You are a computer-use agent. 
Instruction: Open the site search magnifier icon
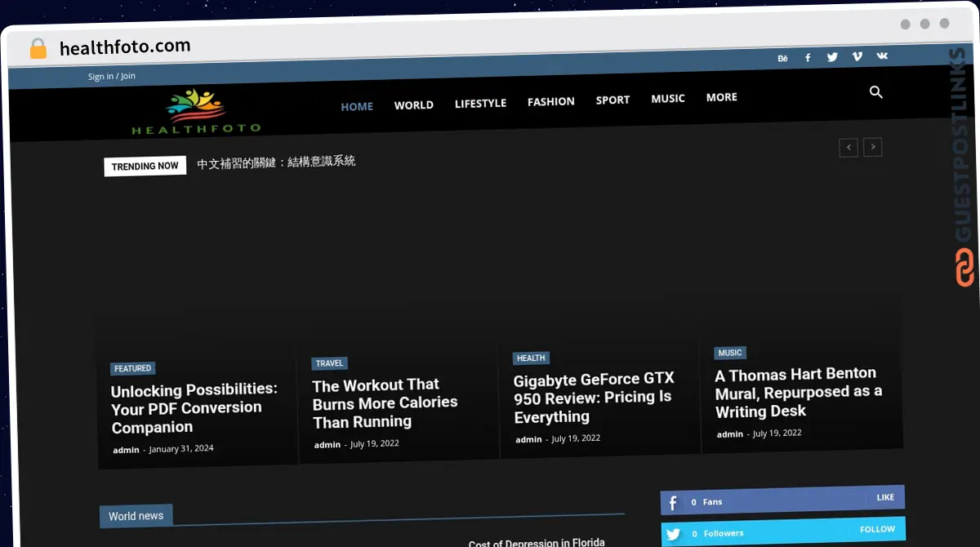pos(876,92)
